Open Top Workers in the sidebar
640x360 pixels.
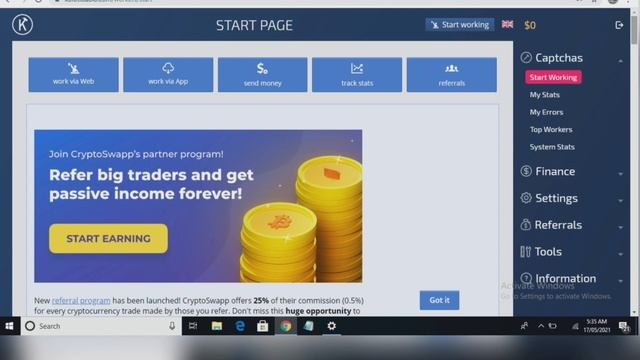tap(551, 130)
